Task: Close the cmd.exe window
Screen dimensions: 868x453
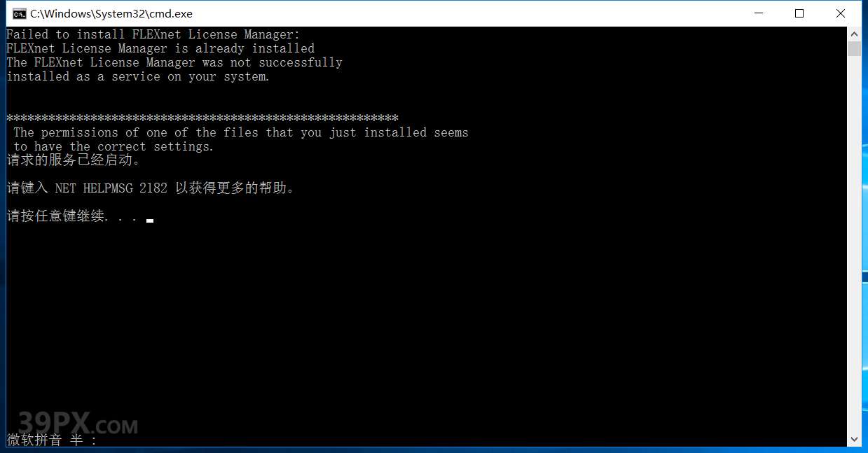Action: click(841, 13)
